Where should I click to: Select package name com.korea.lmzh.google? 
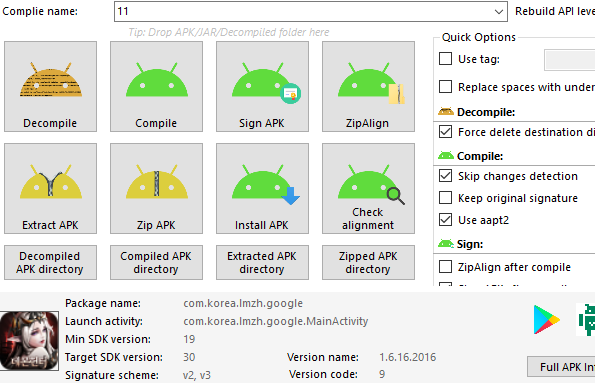pos(243,303)
